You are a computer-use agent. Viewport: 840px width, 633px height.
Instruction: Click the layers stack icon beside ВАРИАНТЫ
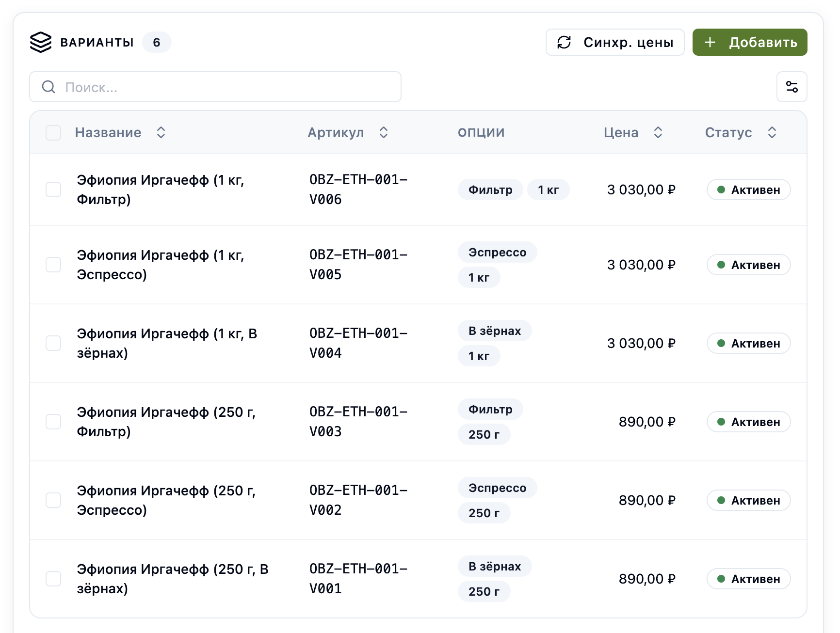point(41,42)
